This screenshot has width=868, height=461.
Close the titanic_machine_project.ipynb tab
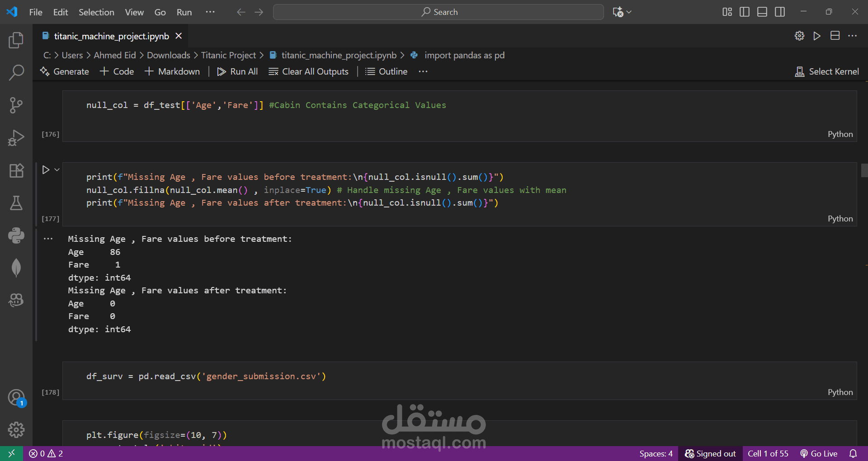click(x=179, y=36)
